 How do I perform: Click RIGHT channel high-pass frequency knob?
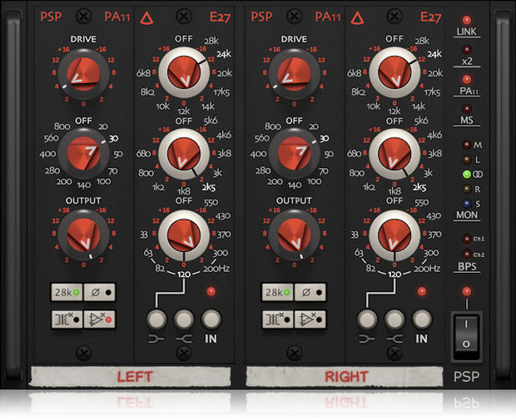point(294,154)
